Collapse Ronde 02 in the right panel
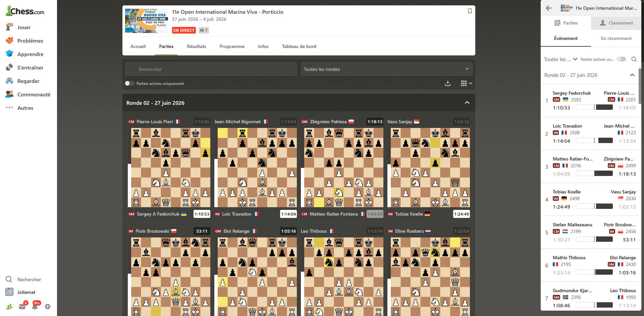644x316 pixels. [632, 75]
